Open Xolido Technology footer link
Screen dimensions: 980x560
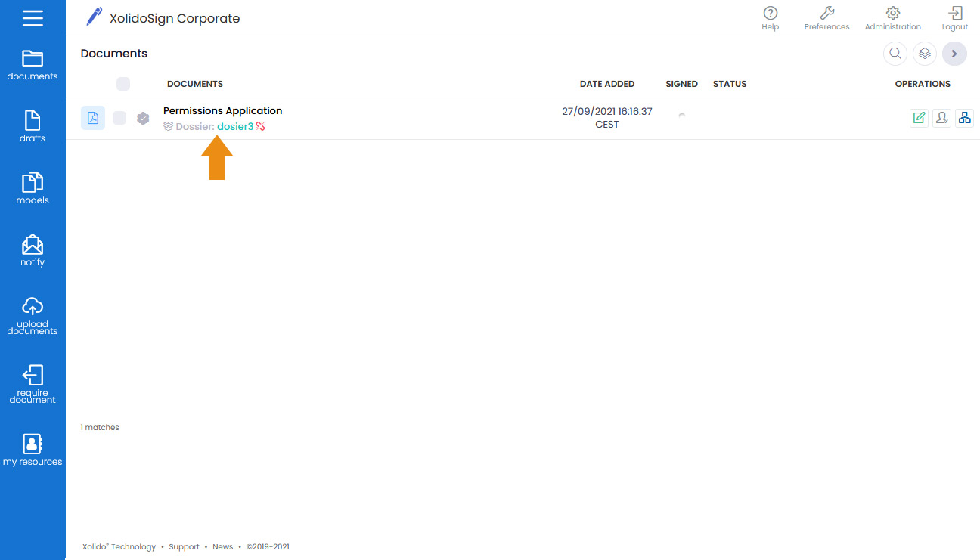pyautogui.click(x=119, y=546)
